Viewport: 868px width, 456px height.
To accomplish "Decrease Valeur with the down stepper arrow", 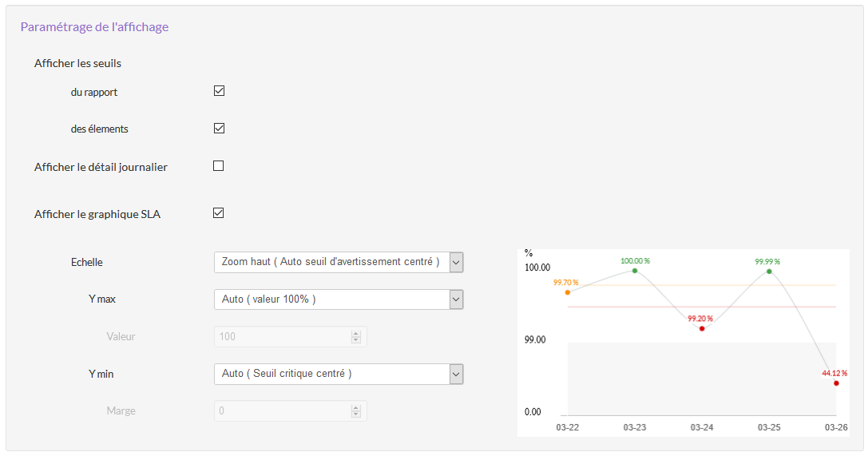I will coord(356,341).
